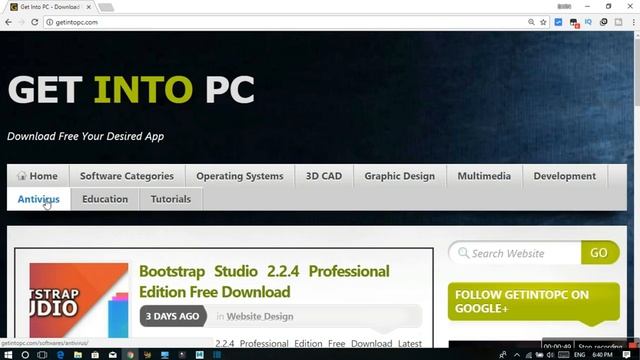Image resolution: width=640 pixels, height=360 pixels.
Task: Close the Get Into PC tab
Action: [89, 7]
